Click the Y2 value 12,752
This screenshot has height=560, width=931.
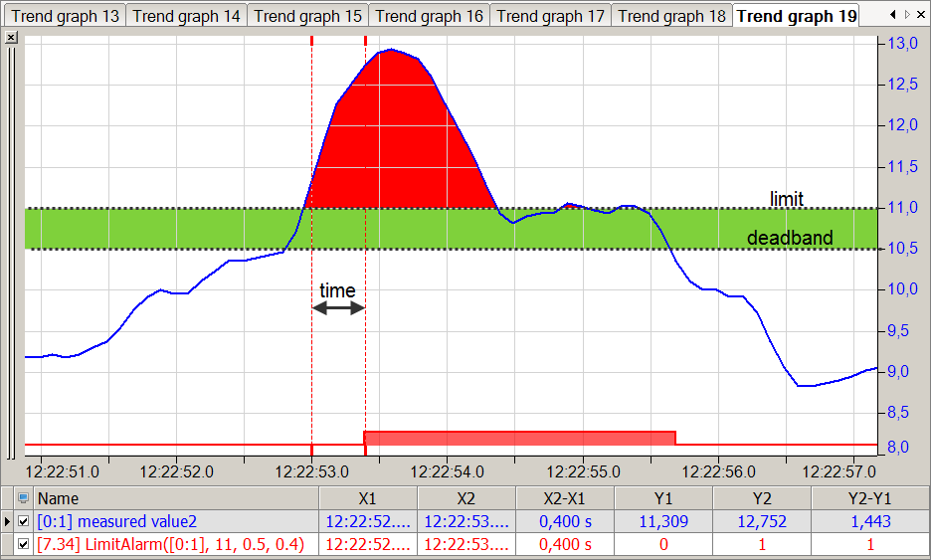(762, 521)
